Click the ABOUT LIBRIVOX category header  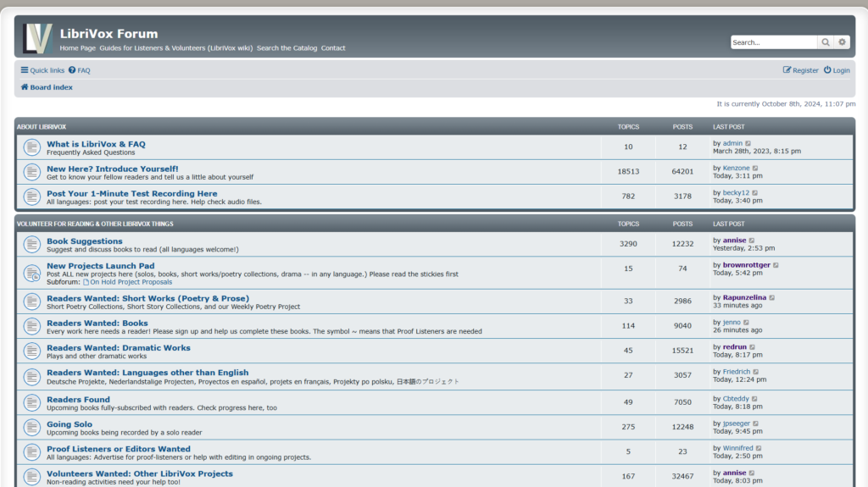click(41, 127)
